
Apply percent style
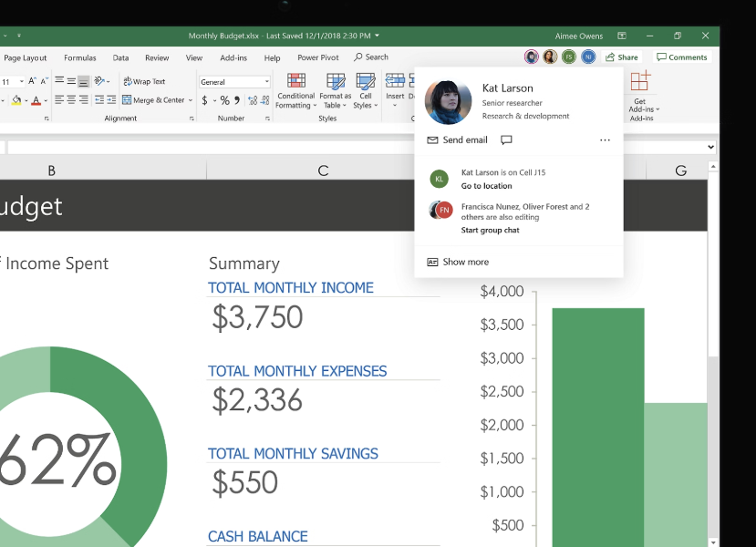[224, 100]
